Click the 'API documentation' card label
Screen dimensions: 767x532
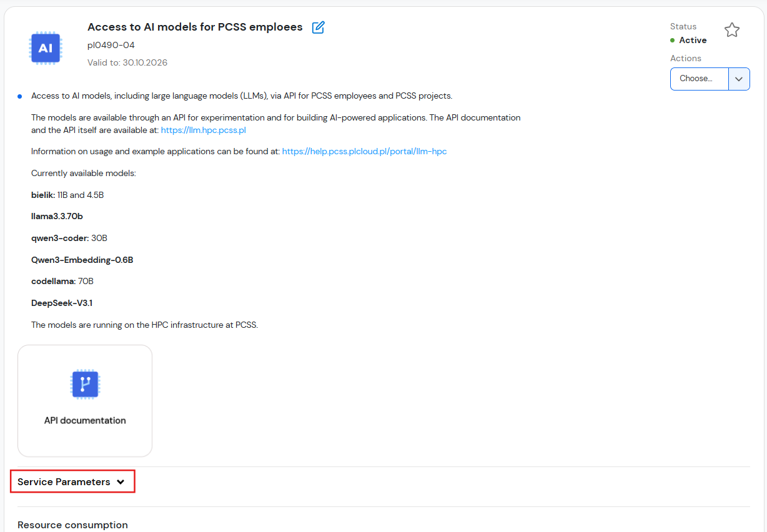pyautogui.click(x=85, y=420)
